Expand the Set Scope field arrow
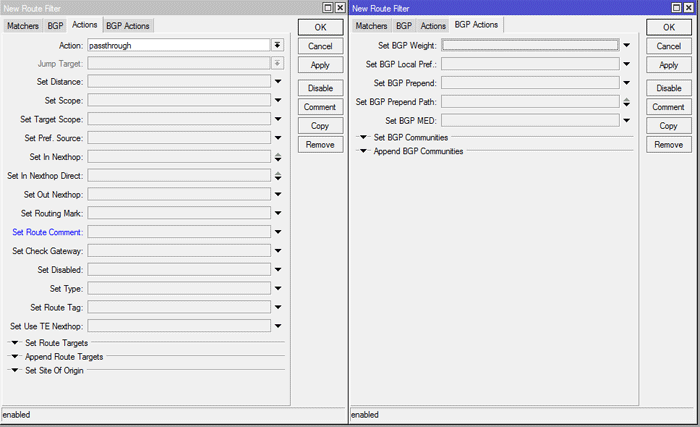Screen dimensions: 700x427 click(277, 101)
